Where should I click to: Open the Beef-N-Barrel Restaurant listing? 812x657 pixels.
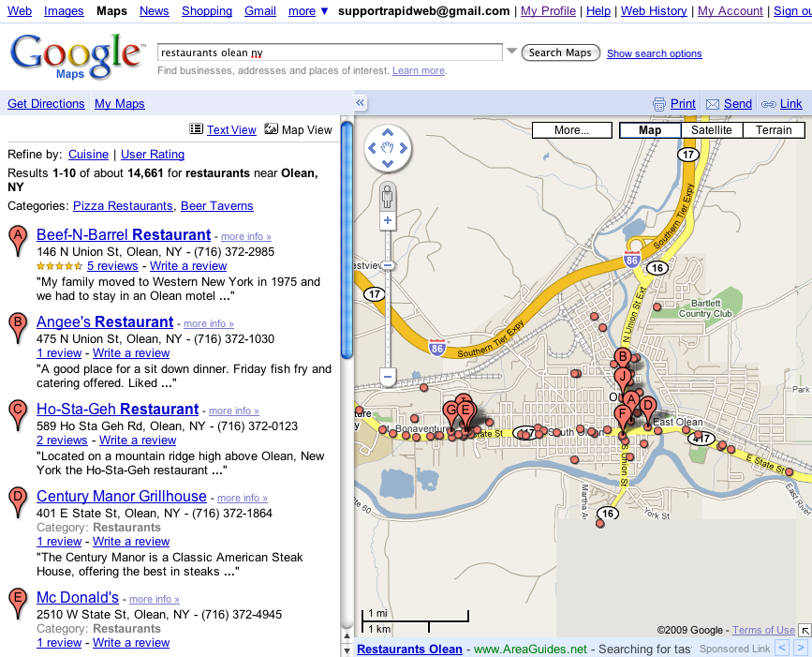(x=124, y=234)
